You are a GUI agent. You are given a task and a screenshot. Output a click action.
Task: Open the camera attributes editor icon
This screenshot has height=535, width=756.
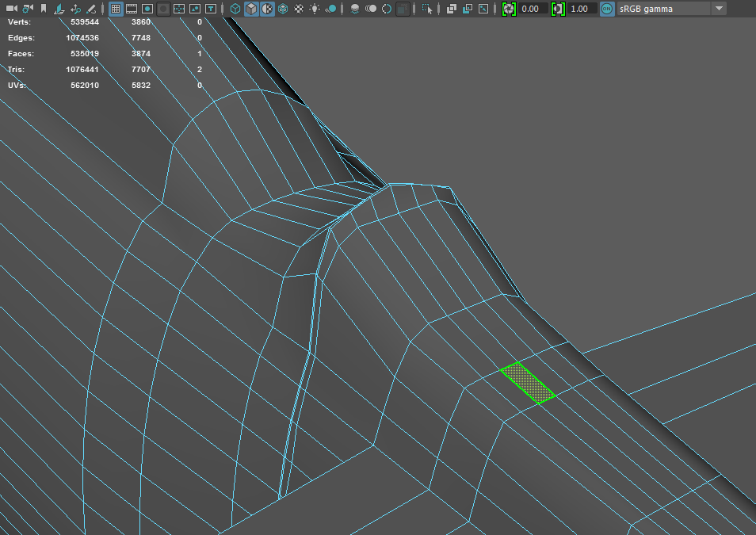(26, 8)
